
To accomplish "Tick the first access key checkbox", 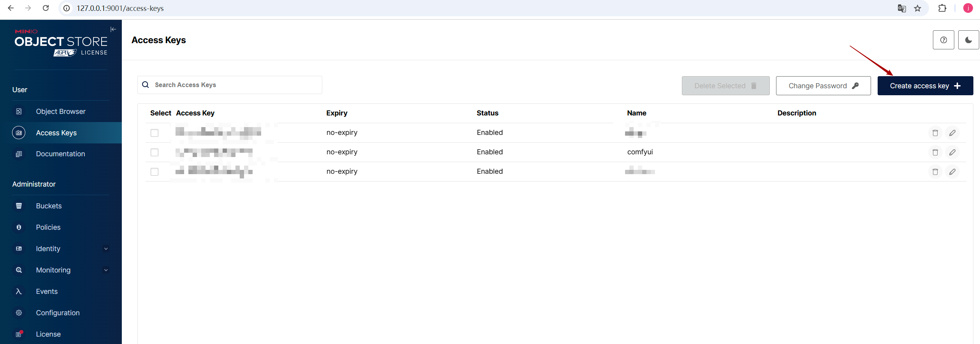I will [155, 133].
